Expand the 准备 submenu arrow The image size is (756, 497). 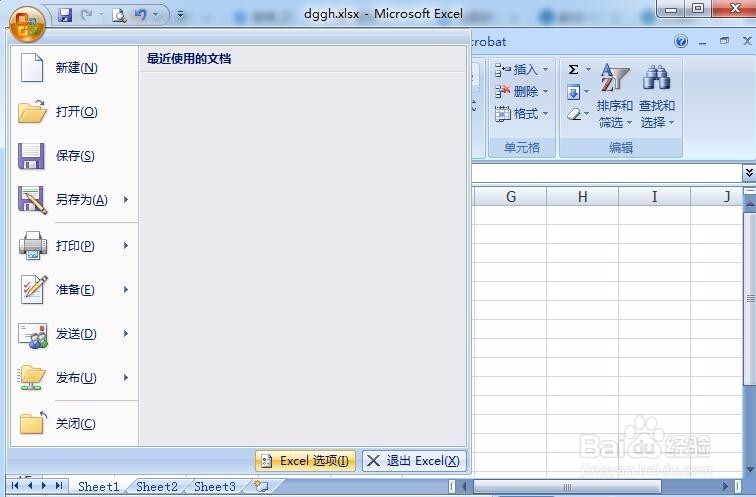coord(126,290)
